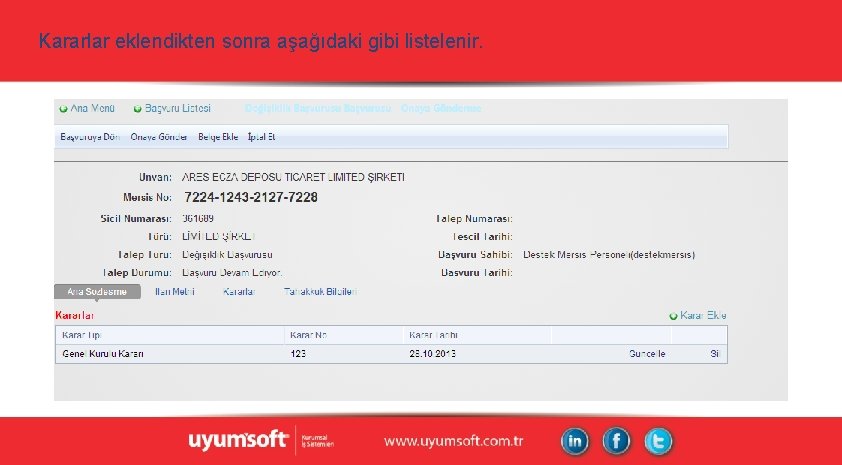
Task: Click the Karar No value 123
Action: point(298,354)
